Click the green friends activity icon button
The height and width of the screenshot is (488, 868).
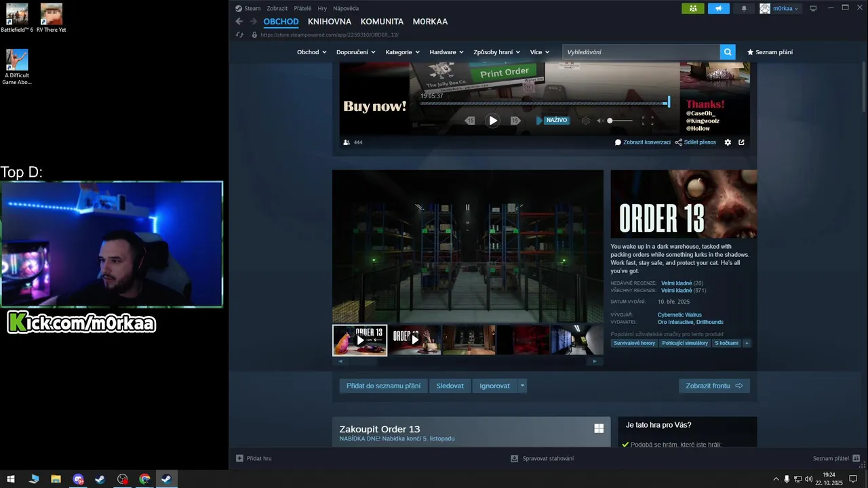pos(692,9)
